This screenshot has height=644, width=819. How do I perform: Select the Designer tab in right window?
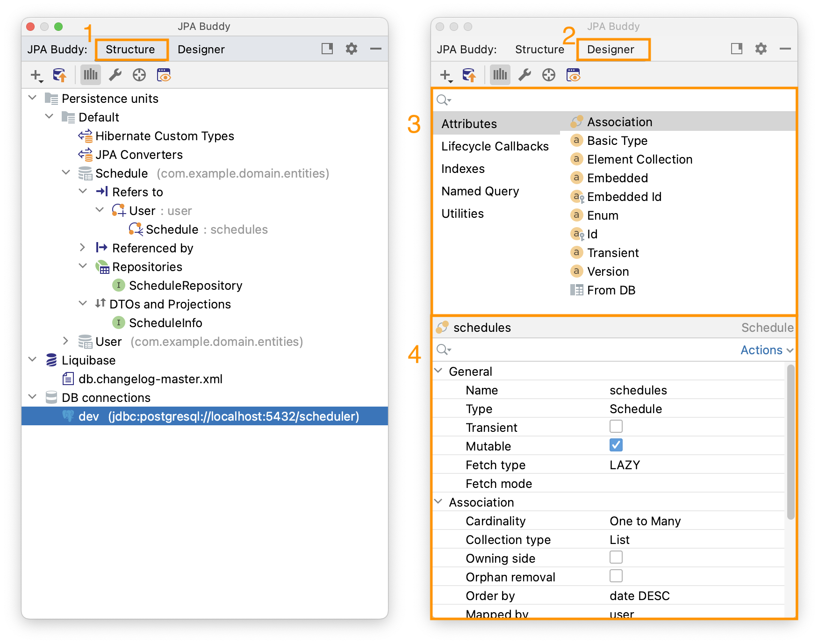[611, 50]
